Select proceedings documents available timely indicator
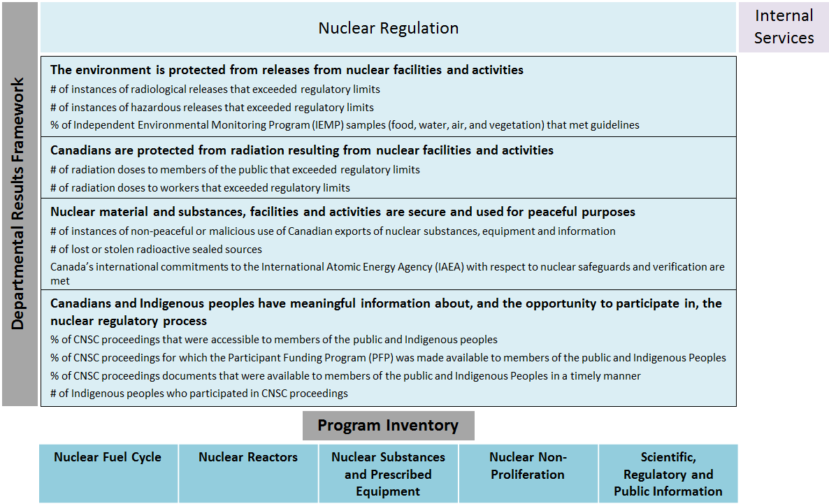The image size is (829, 504). coord(345,375)
